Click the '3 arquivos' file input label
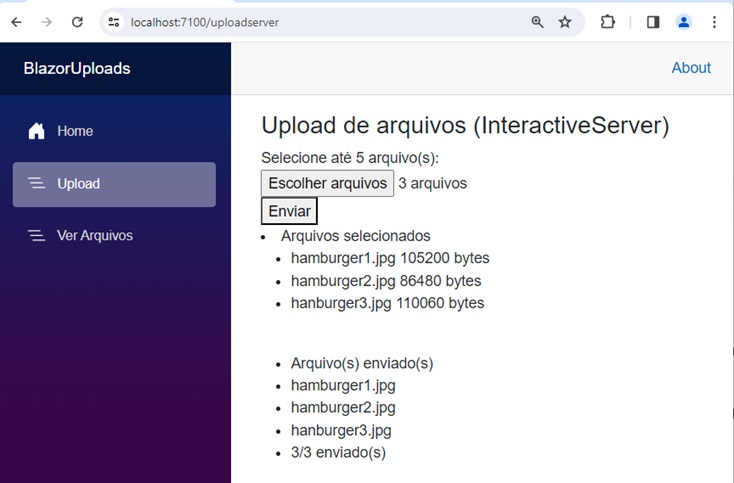The image size is (734, 483). [x=432, y=183]
